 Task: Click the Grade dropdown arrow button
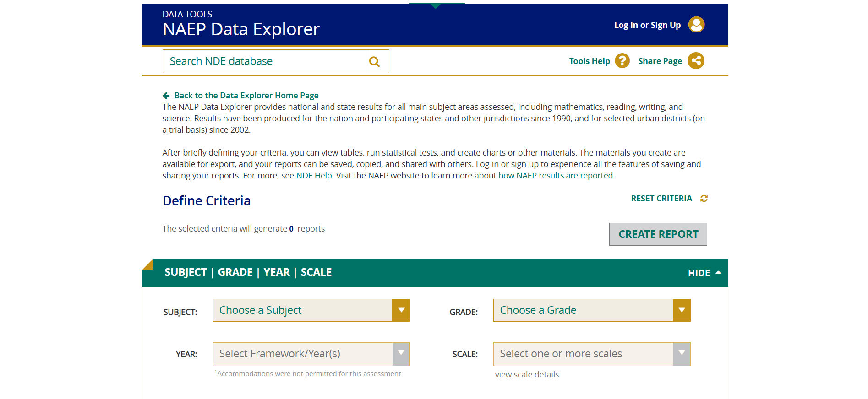pos(682,310)
